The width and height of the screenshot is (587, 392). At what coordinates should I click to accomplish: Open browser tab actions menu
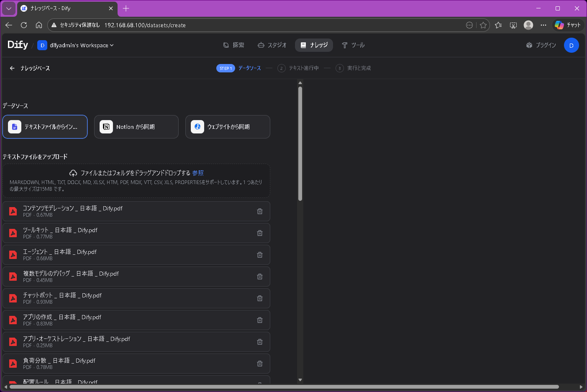pyautogui.click(x=9, y=8)
